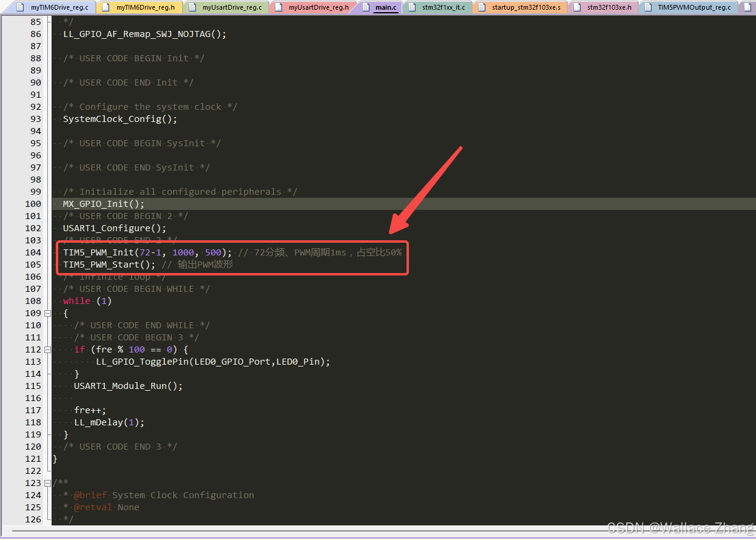Open the myTIM6Drive_reg.h tab
The height and width of the screenshot is (540, 756).
(139, 7)
